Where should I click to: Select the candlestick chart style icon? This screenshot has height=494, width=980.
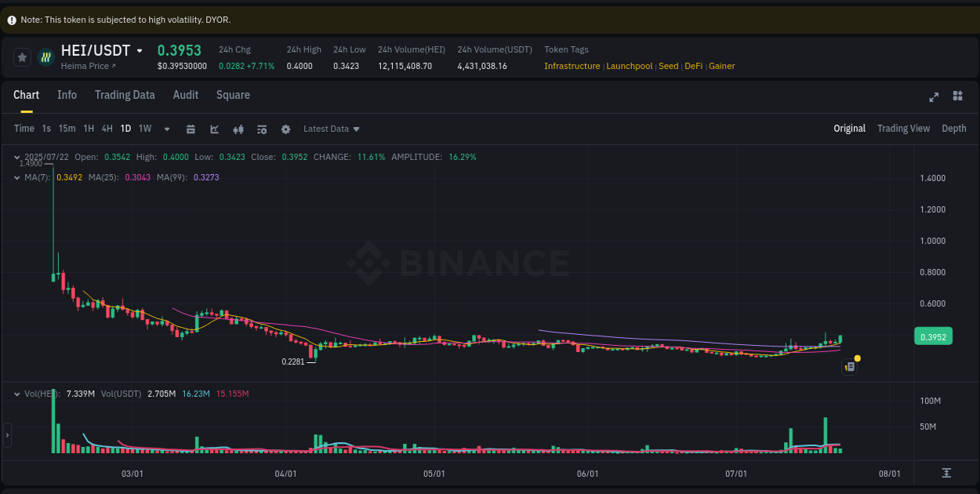coord(238,128)
